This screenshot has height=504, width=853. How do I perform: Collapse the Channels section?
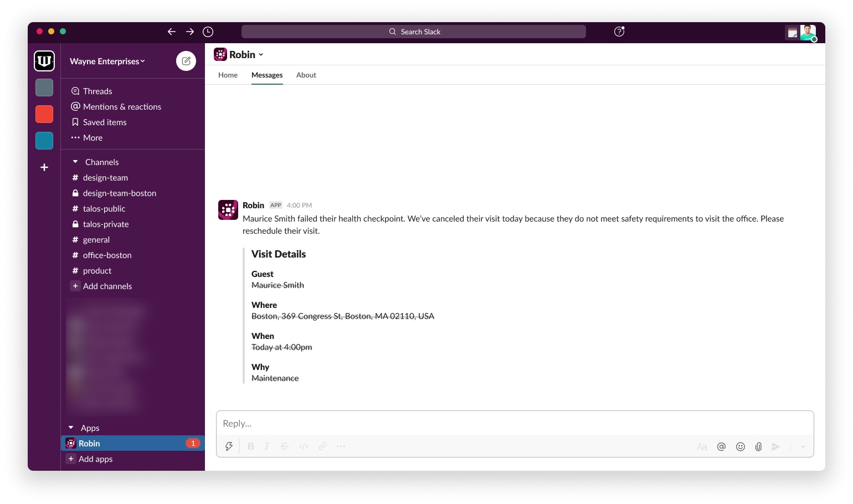[75, 162]
